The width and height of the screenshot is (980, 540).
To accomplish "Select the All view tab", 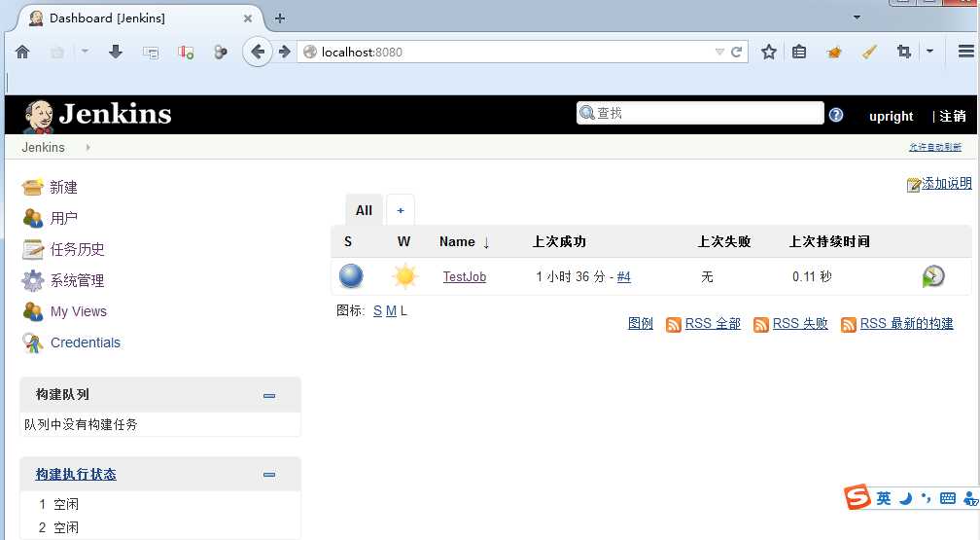I will (x=364, y=210).
